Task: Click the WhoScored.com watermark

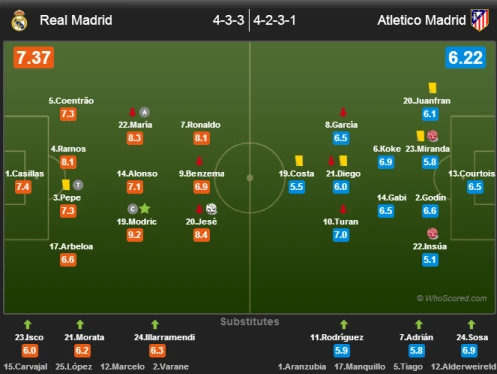Action: point(452,298)
